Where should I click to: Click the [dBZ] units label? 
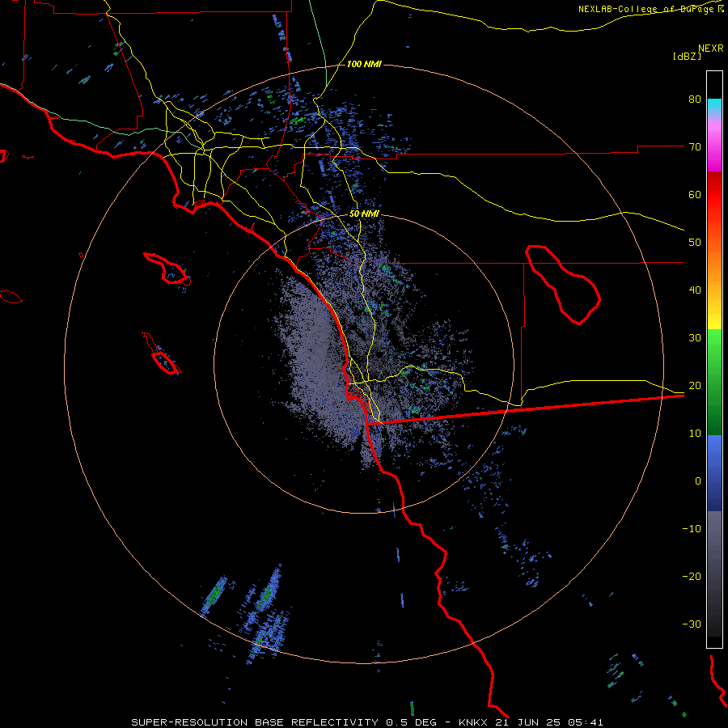coord(687,56)
